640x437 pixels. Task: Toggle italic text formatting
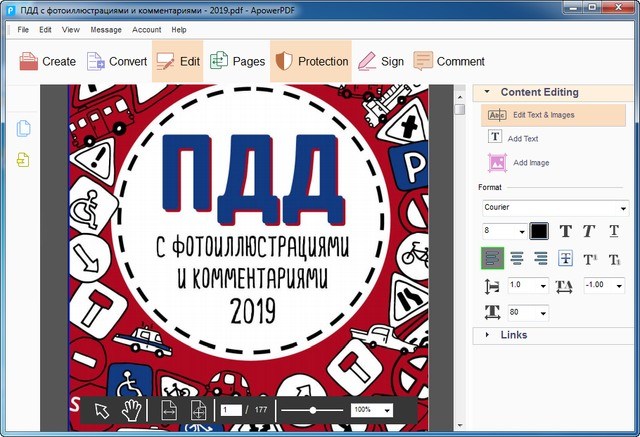click(x=591, y=231)
